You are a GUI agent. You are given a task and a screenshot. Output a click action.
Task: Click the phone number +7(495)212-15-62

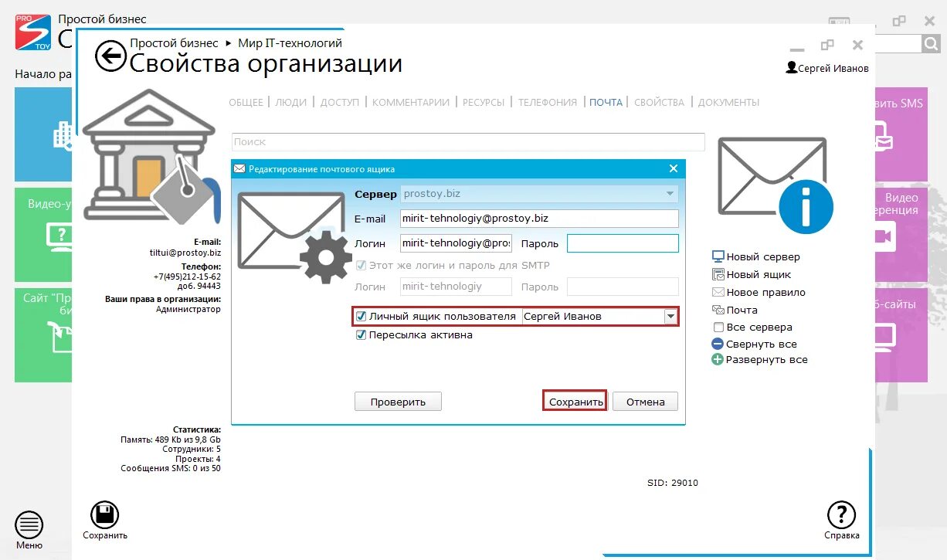(187, 277)
